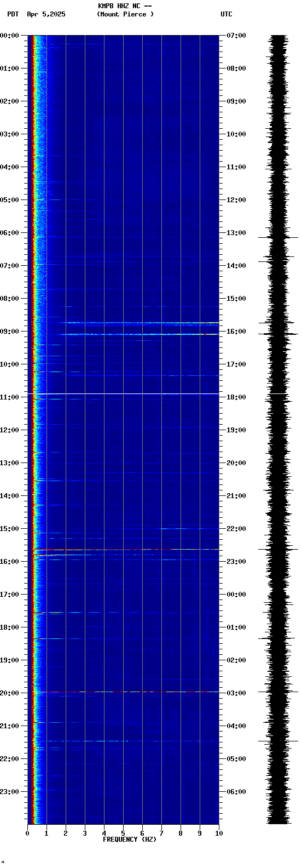Screen dimensions: 302x868
Task: Click the '(Mount Pierce )' subtitle
Action: [x=125, y=14]
